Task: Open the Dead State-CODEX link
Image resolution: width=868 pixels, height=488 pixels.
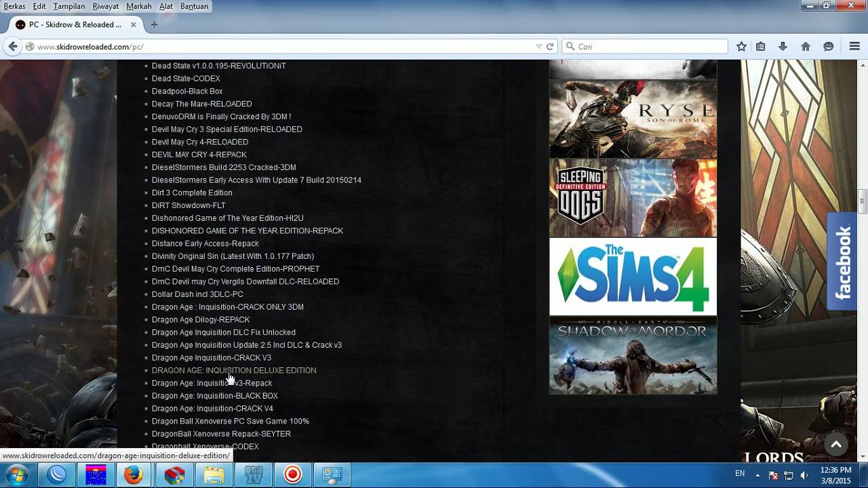Action: pos(186,79)
